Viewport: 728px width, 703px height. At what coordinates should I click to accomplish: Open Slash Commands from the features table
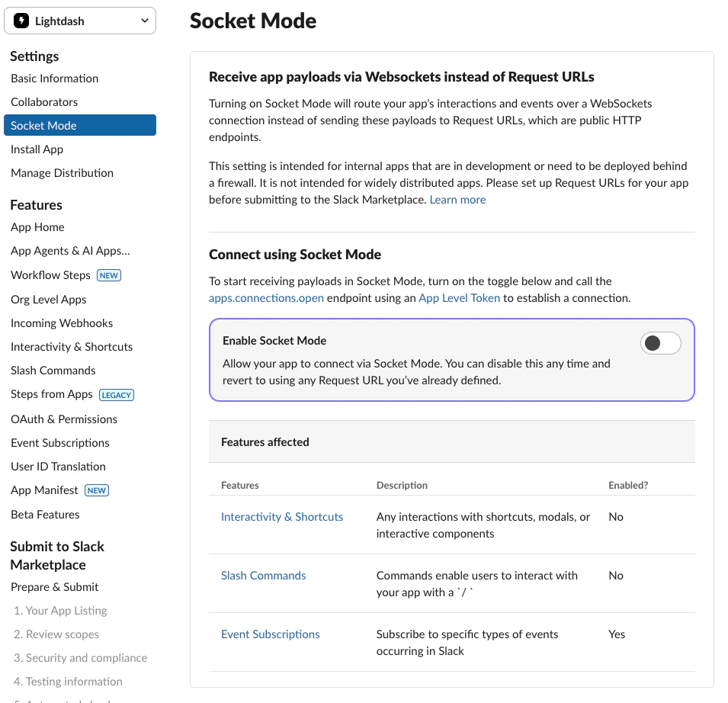pos(263,575)
